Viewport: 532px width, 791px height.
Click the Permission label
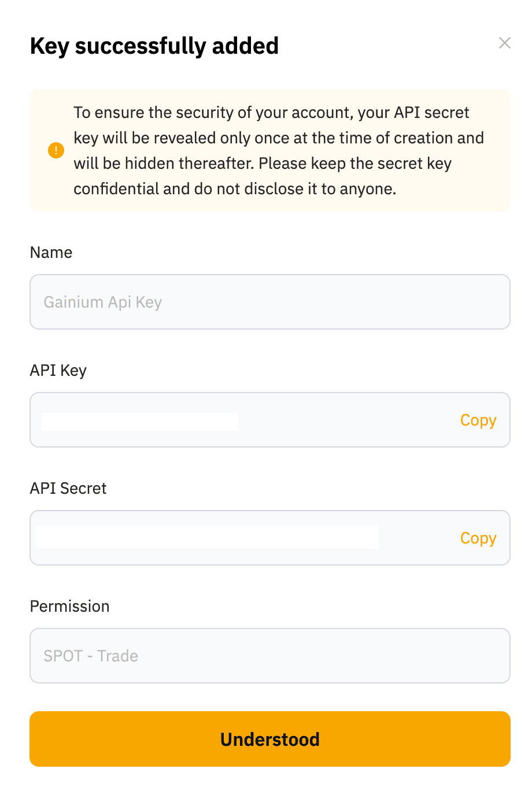pos(69,607)
